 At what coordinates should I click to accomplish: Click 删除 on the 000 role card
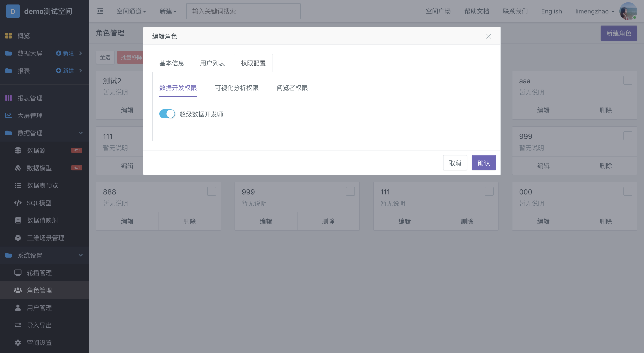pos(606,221)
